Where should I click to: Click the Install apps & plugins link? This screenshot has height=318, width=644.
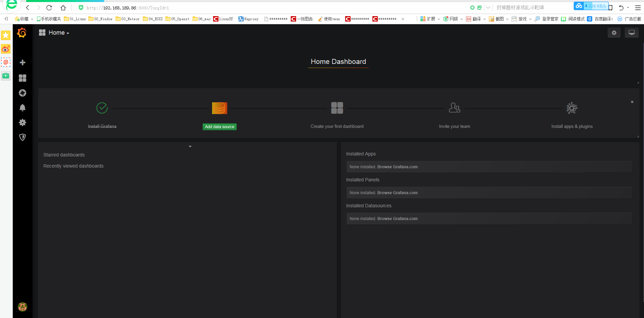click(572, 127)
